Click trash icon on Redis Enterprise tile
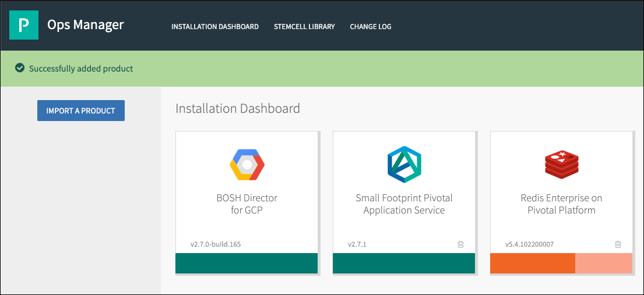644x295 pixels. coord(618,244)
